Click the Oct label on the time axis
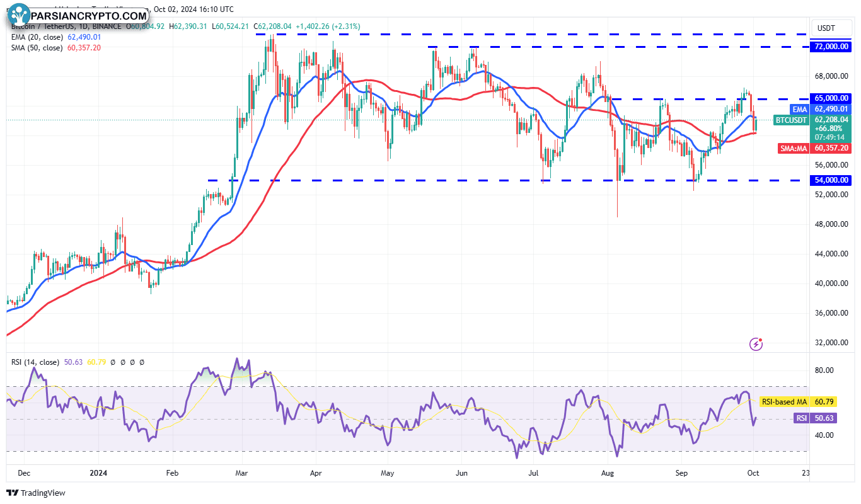The width and height of the screenshot is (861, 504). coord(754,472)
